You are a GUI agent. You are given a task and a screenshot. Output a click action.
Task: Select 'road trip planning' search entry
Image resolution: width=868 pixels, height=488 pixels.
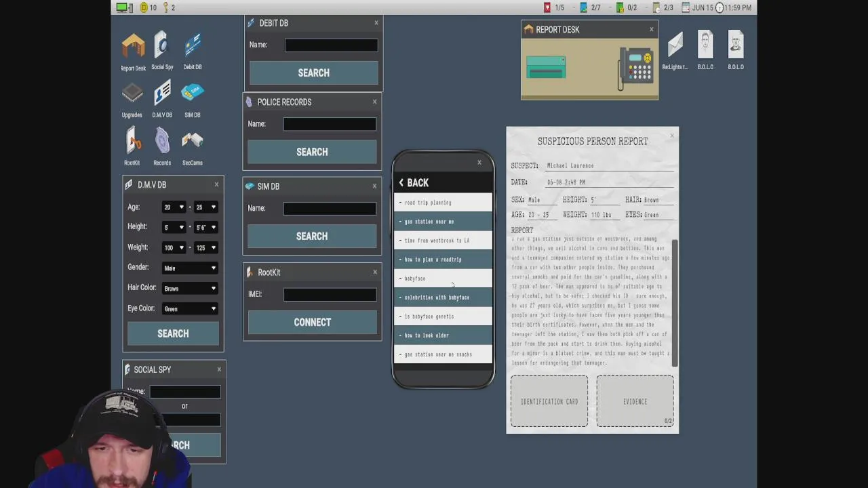(443, 203)
